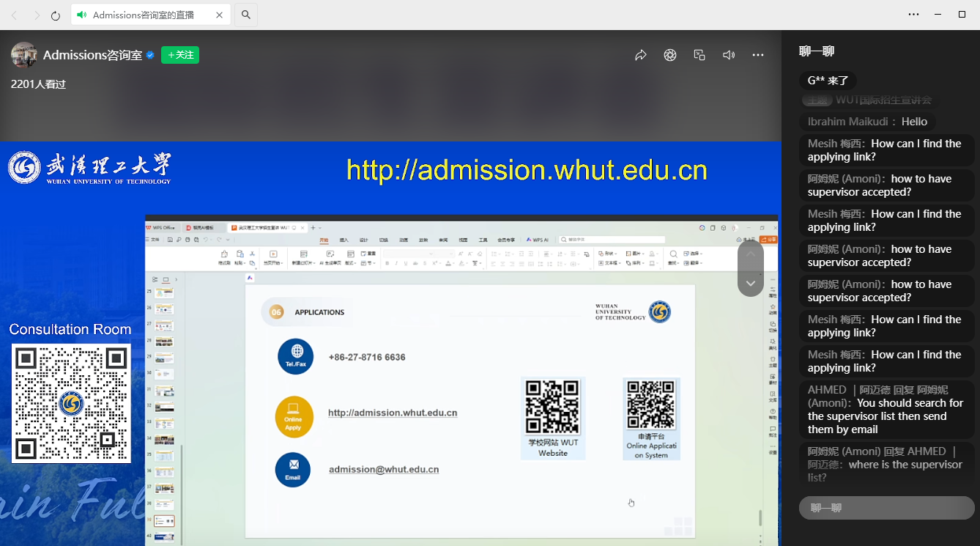Click the aperture-shaped icon beside share
Viewport: 980px width, 546px height.
coord(670,55)
